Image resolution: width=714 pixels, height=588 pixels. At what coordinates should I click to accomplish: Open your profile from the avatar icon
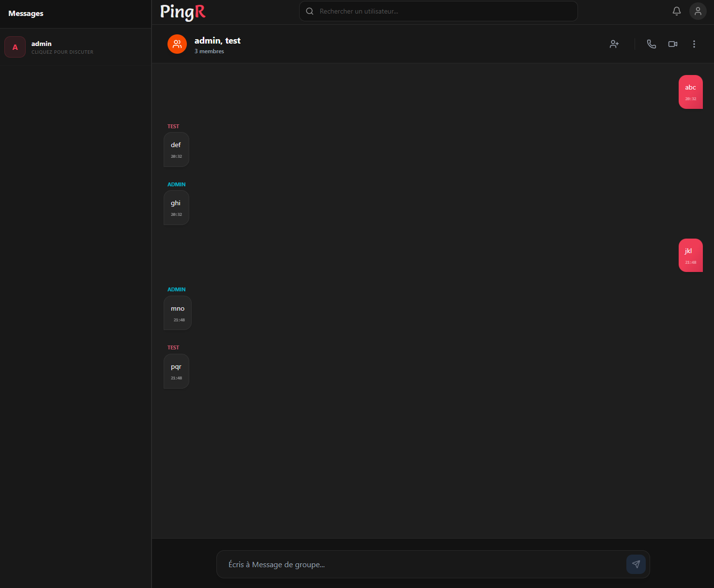click(x=698, y=11)
